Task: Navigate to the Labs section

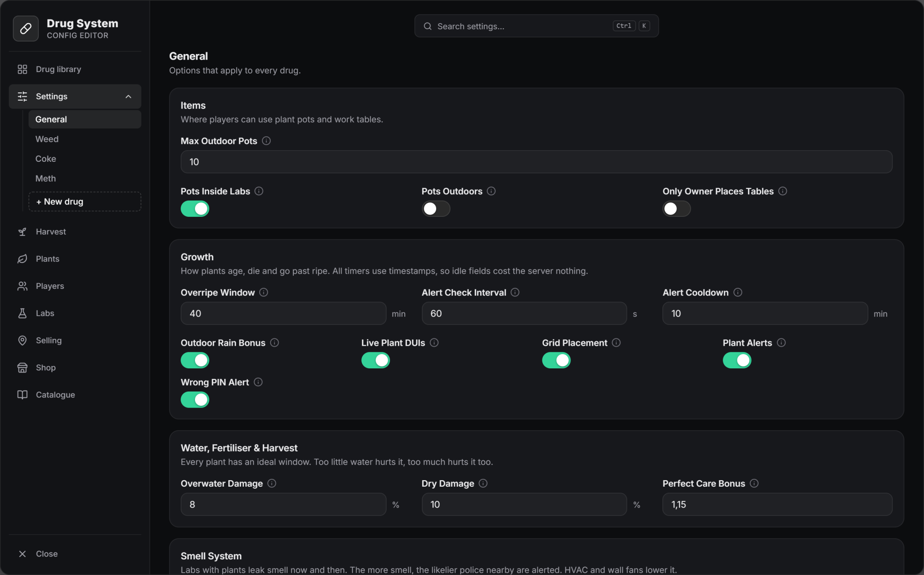Action: point(75,313)
